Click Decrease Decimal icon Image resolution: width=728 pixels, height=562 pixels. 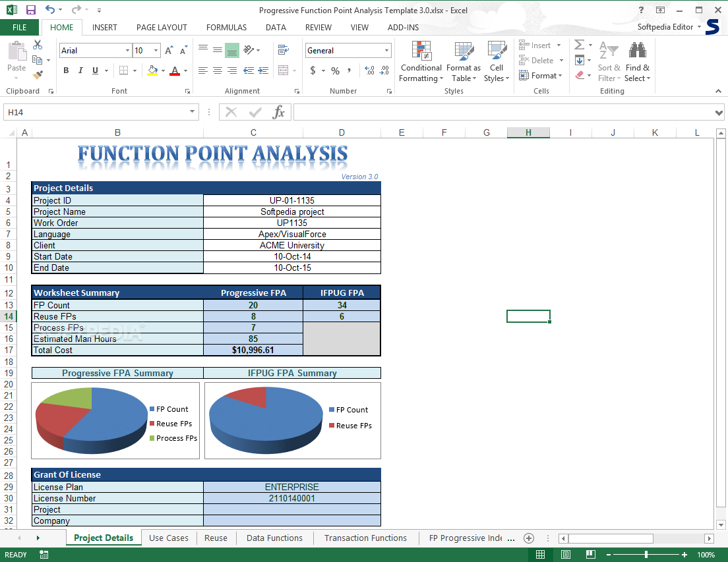pos(384,70)
